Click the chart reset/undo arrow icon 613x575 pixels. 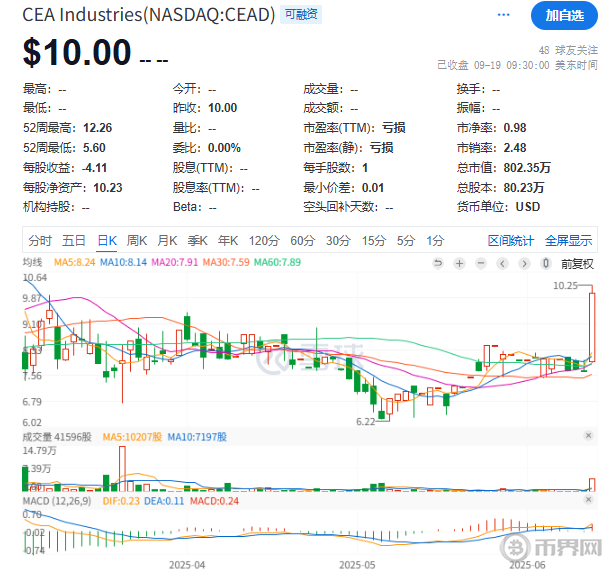438,263
